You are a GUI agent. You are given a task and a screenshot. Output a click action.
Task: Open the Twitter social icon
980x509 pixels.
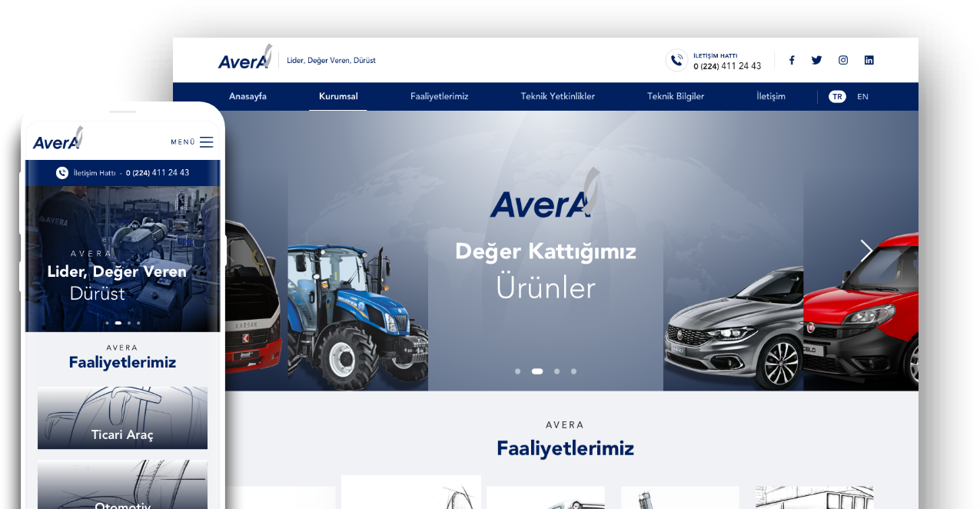pos(816,60)
